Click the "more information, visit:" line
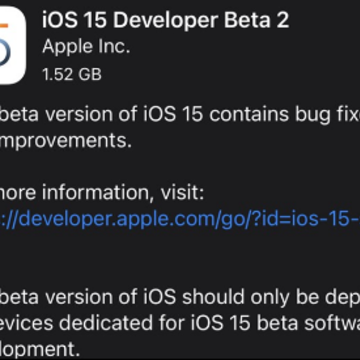 pyautogui.click(x=102, y=193)
